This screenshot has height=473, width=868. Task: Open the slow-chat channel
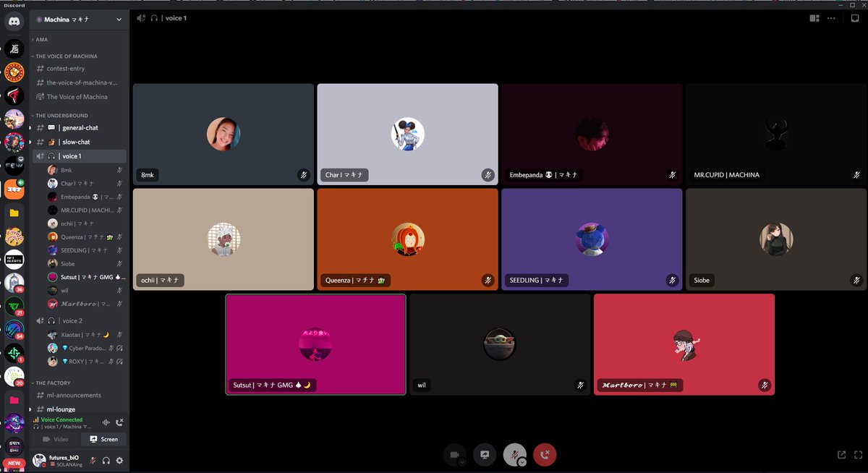pos(80,142)
